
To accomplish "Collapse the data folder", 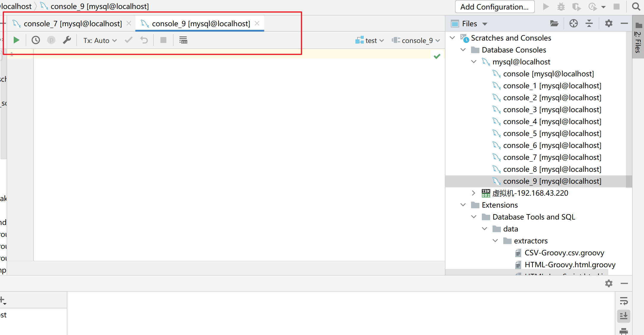I will pos(484,229).
